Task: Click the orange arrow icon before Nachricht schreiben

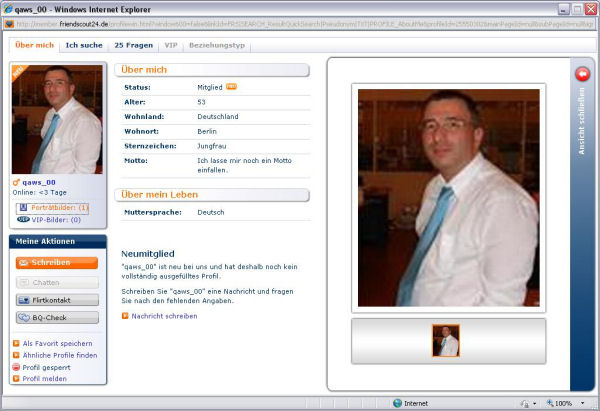Action: [125, 316]
